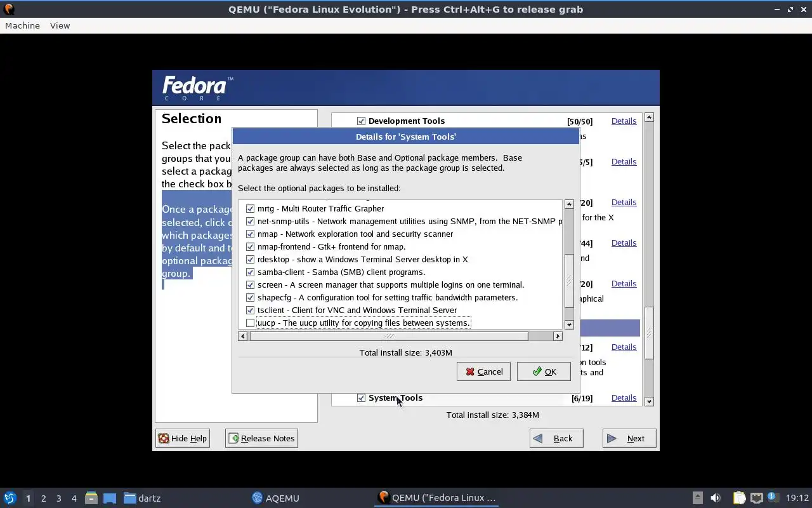Image resolution: width=812 pixels, height=508 pixels.
Task: Click the 19:12 taskbar clock
Action: pyautogui.click(x=797, y=498)
